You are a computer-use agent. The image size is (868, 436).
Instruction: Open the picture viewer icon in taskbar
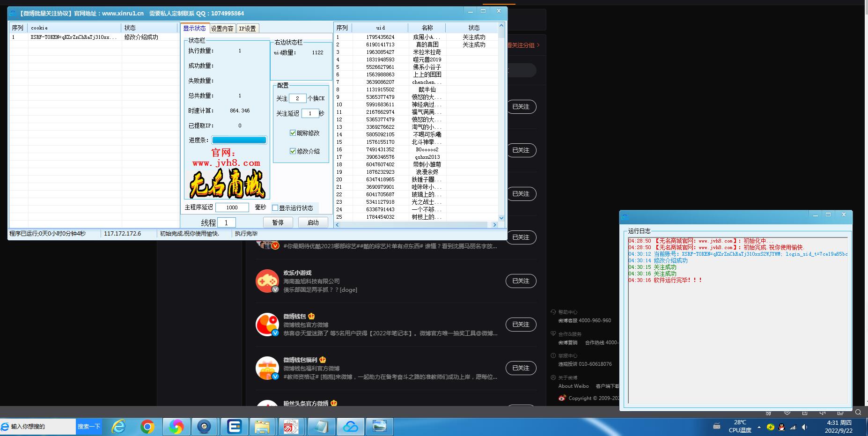(x=379, y=427)
